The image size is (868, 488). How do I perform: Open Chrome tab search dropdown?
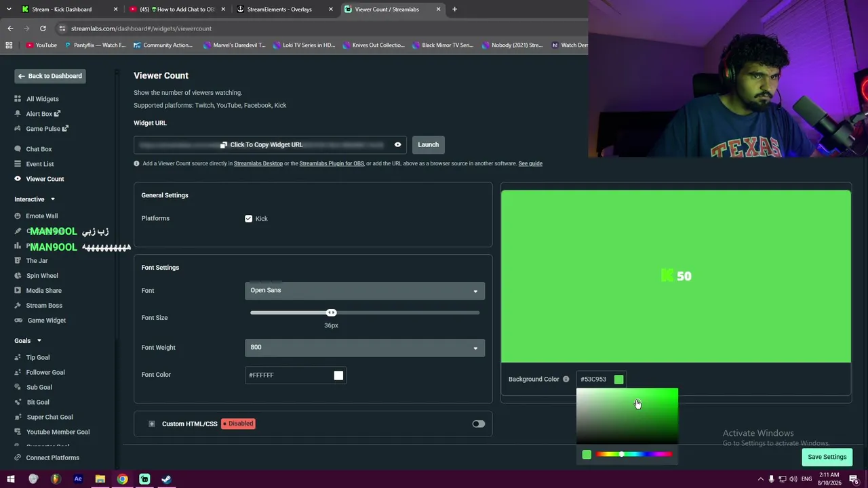click(x=9, y=9)
